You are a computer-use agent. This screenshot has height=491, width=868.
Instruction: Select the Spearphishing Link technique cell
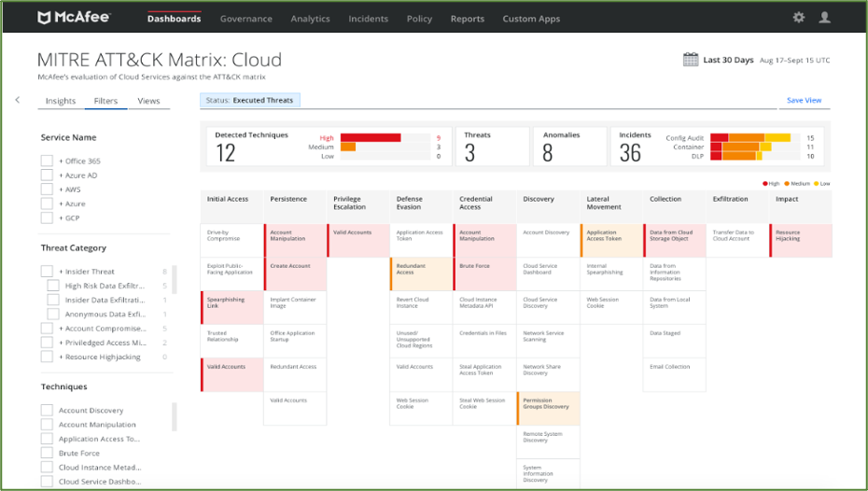232,307
